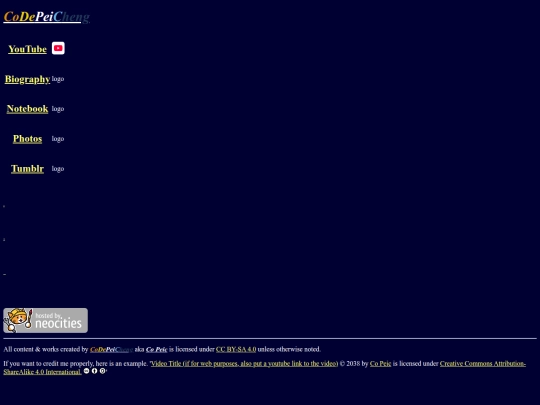Open the CoDePeiCheng header title link

(46, 17)
